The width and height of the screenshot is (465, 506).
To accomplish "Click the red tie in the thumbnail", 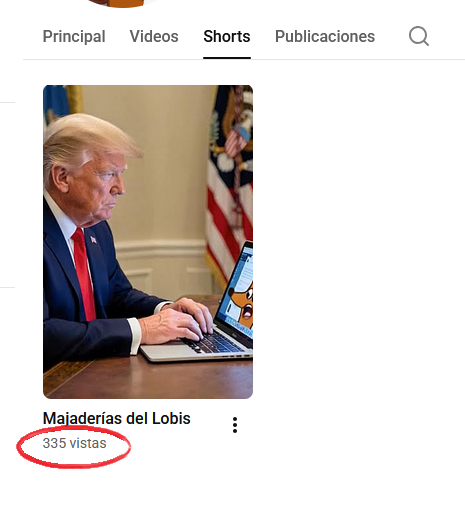I will [x=84, y=275].
